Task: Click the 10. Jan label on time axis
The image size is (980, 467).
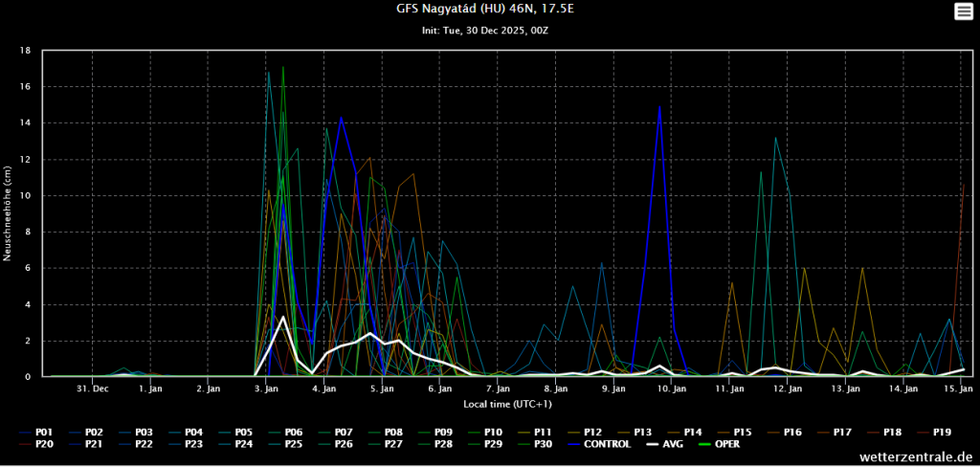Action: coord(672,389)
